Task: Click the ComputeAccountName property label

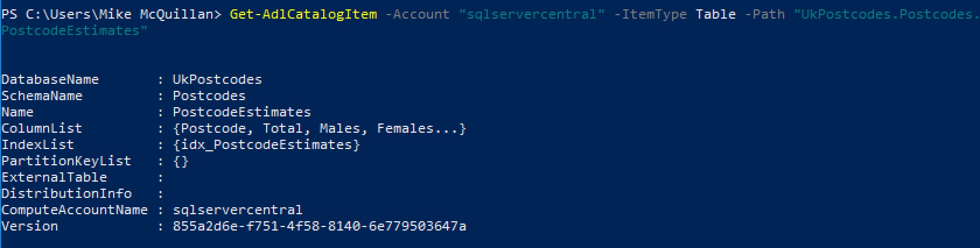Action: pyautogui.click(x=75, y=210)
